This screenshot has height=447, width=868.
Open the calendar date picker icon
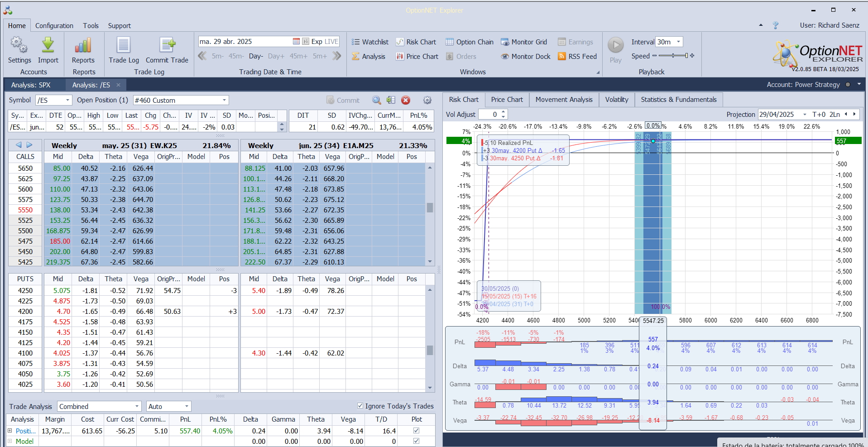point(296,41)
